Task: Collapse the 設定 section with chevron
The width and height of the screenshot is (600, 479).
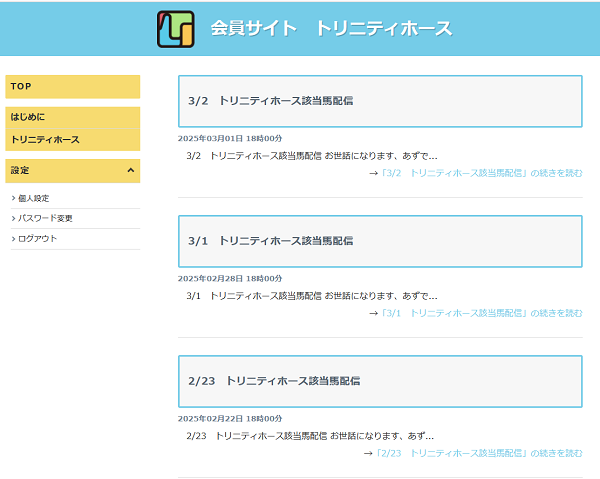Action: [x=131, y=171]
